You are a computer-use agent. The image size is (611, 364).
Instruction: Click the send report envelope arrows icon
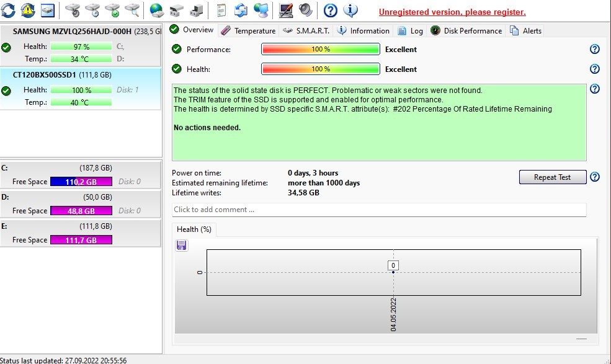coord(241,11)
